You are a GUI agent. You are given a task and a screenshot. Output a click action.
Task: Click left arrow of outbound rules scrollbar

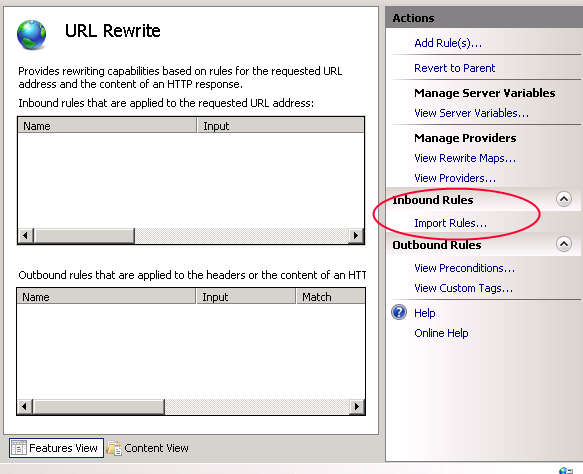pyautogui.click(x=25, y=406)
